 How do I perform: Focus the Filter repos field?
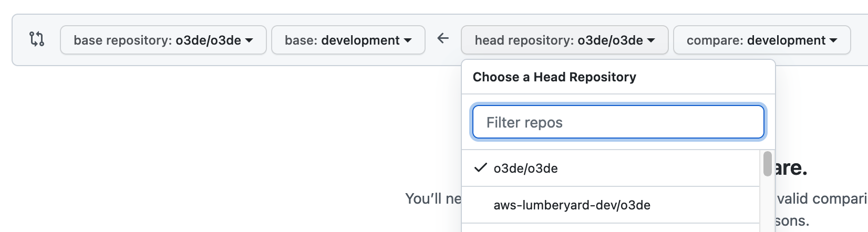point(618,122)
